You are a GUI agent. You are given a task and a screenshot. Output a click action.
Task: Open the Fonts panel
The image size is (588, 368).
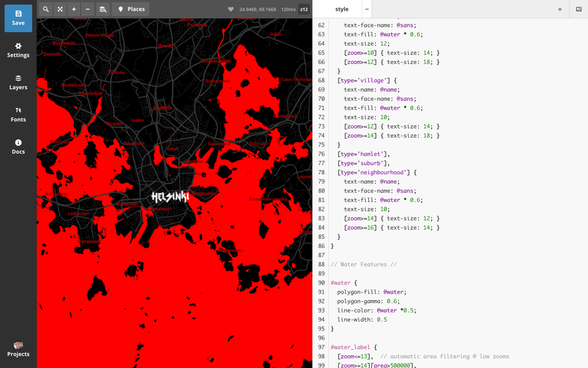[x=18, y=115]
